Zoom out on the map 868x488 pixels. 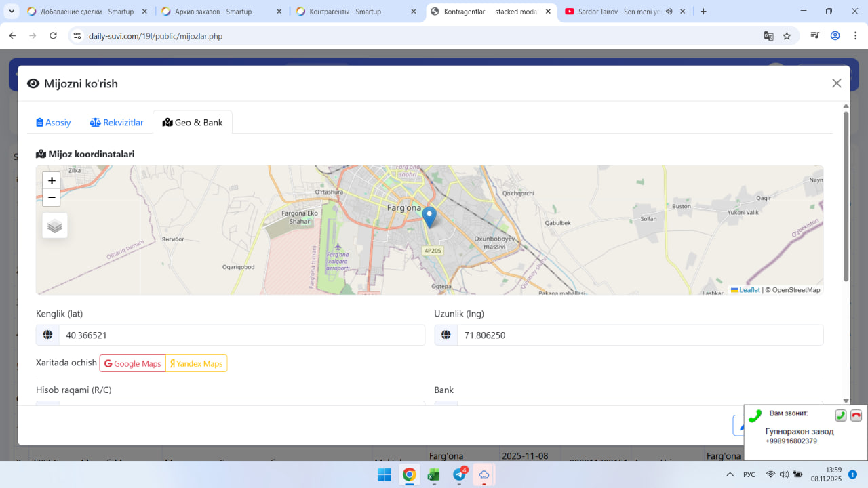point(52,197)
